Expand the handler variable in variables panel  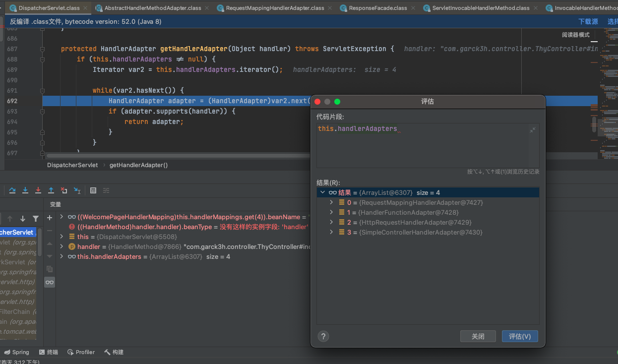(62, 246)
